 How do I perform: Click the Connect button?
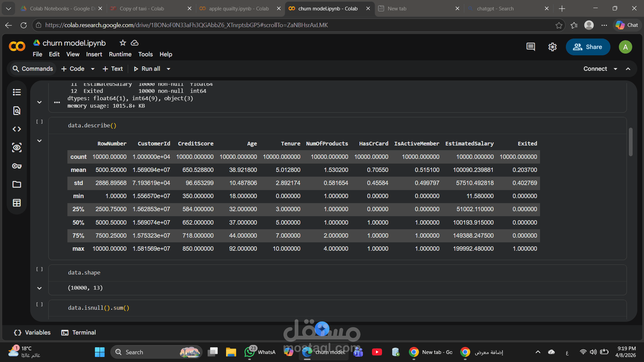[x=595, y=69]
